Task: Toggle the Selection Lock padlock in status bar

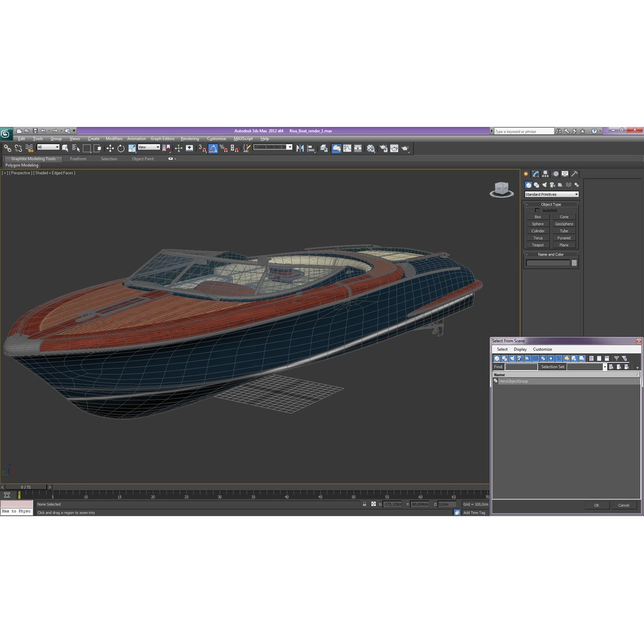Action: (x=364, y=504)
